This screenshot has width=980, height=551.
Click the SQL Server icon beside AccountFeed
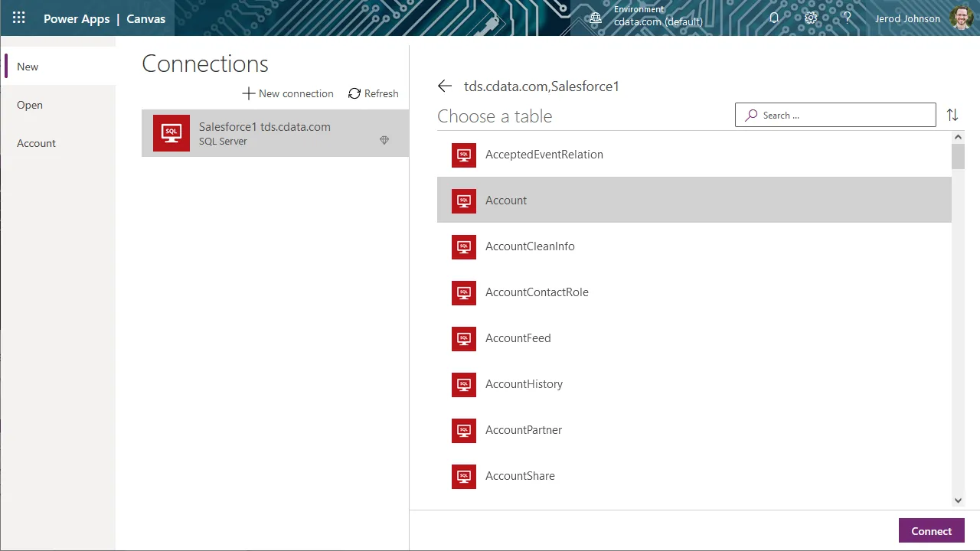pos(463,338)
